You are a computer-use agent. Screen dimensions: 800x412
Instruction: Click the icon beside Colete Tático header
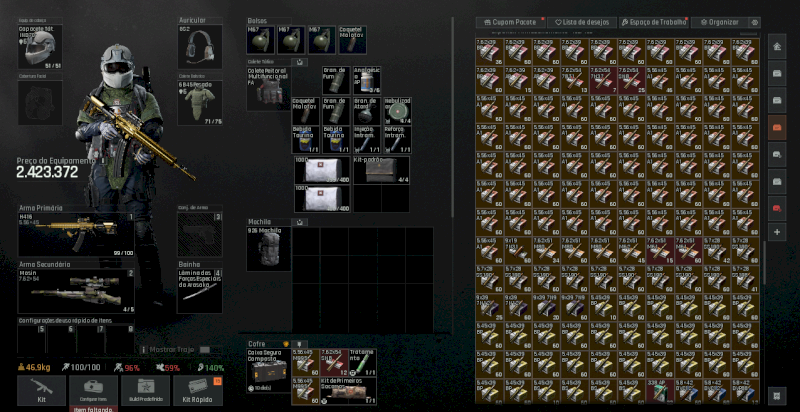tap(299, 62)
